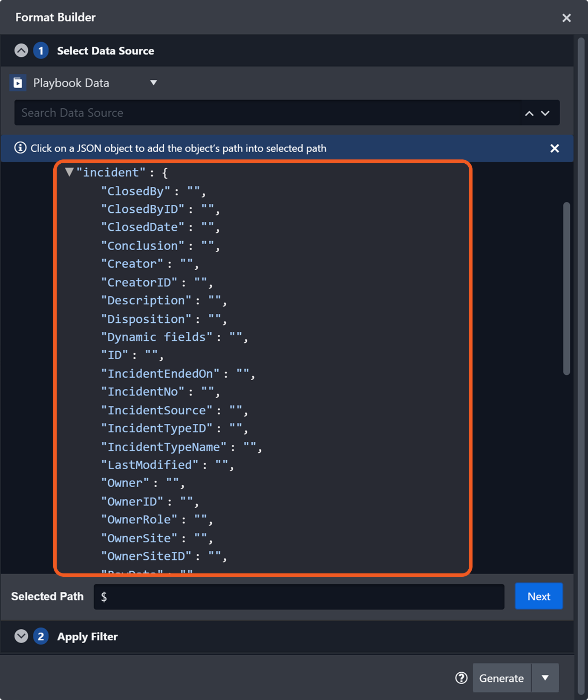Click the JSON viewer vertical scrollbar

click(566, 289)
